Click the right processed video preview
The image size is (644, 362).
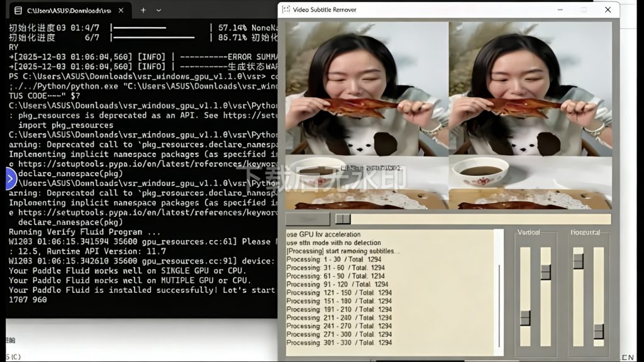pos(530,116)
